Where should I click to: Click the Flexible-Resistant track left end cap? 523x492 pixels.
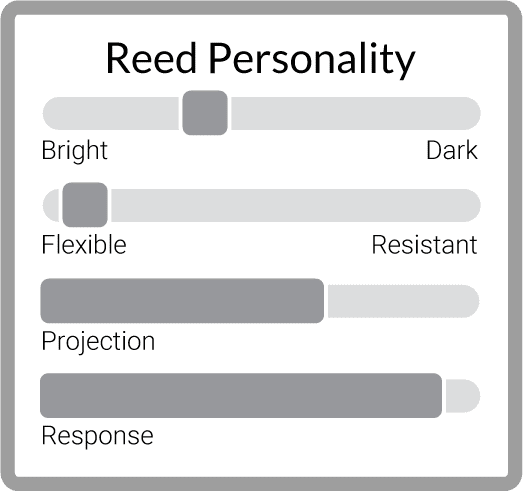pyautogui.click(x=51, y=205)
